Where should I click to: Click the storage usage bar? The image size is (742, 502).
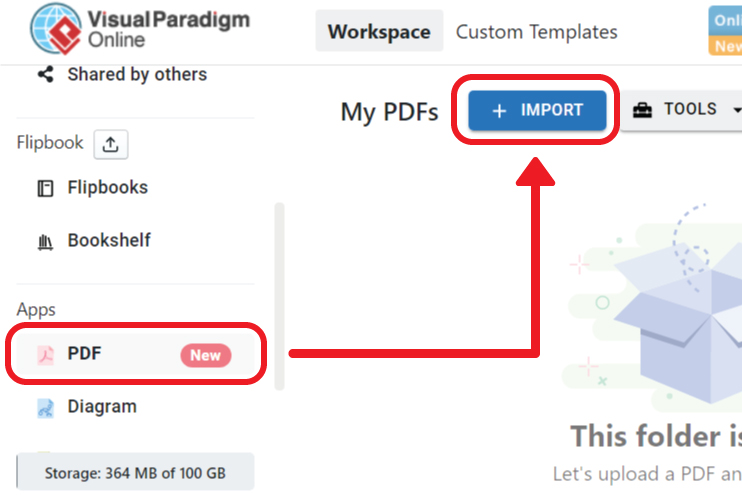[135, 472]
